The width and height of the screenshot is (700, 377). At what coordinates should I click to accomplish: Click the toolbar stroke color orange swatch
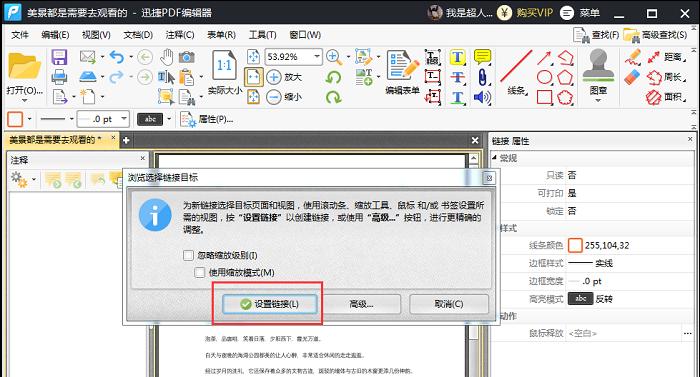(x=15, y=119)
